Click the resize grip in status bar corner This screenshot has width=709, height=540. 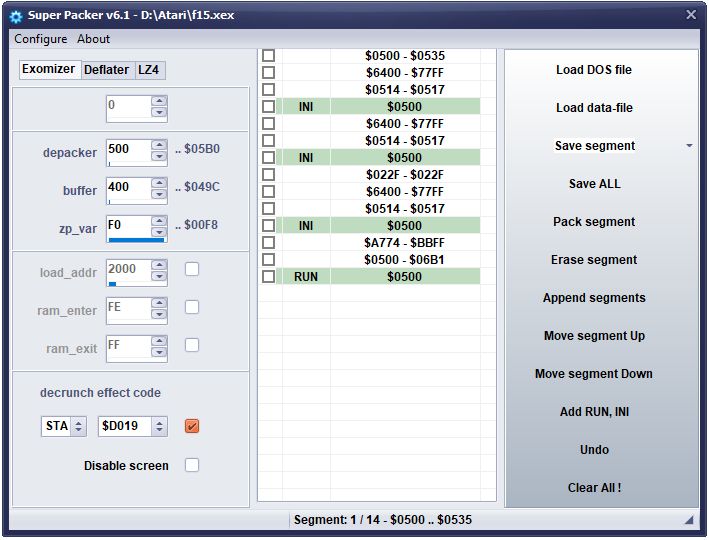coord(689,520)
